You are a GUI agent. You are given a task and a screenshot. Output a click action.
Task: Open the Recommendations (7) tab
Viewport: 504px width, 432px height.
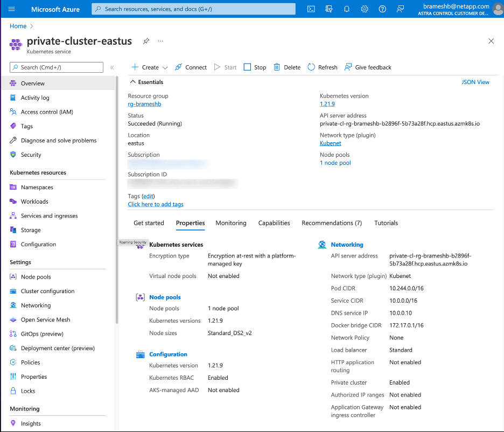click(332, 222)
